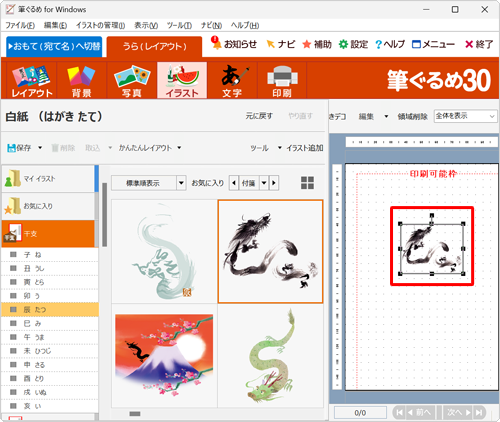Select the 干支 zodiac category

(x=48, y=234)
